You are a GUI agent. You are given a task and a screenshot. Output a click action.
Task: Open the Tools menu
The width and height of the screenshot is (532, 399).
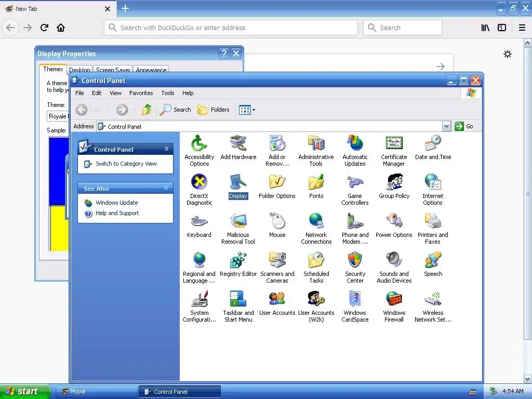tap(168, 93)
